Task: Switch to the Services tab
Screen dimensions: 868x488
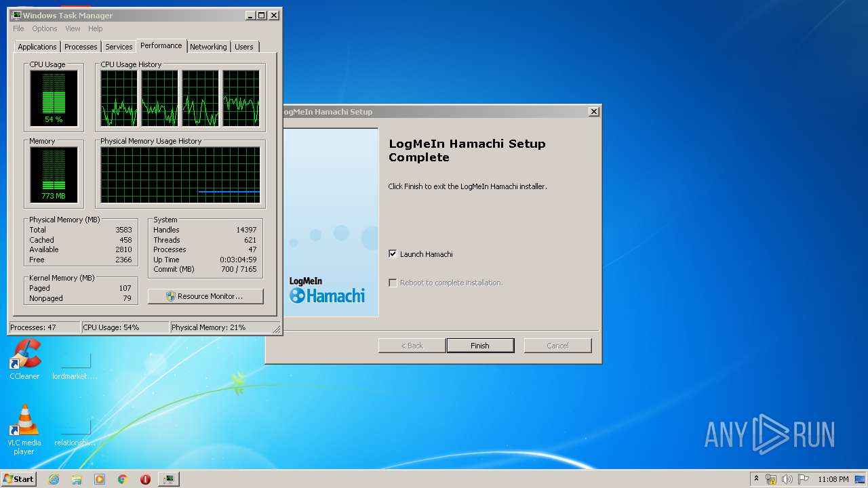Action: click(x=119, y=47)
